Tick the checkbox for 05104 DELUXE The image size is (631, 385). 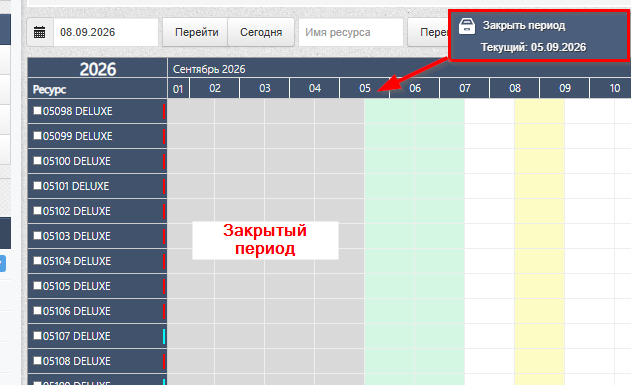(x=37, y=260)
